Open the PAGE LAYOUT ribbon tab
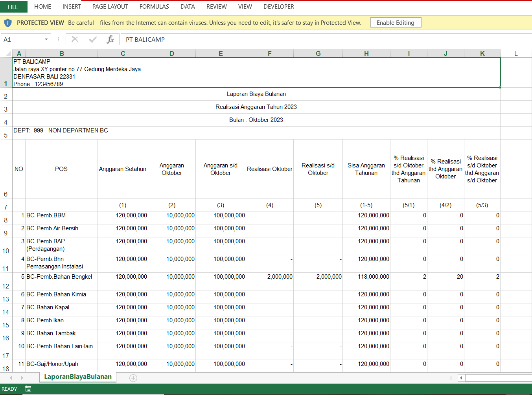532x395 pixels. (110, 7)
